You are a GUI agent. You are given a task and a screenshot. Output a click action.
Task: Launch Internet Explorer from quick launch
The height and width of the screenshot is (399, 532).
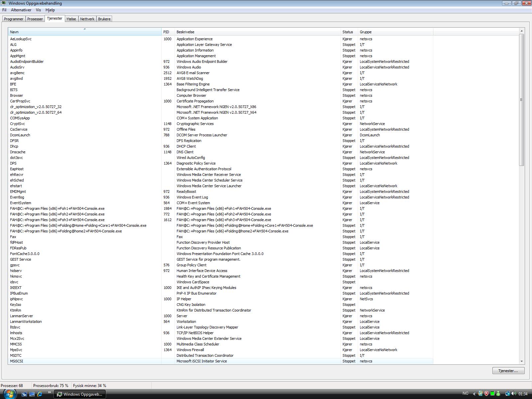click(40, 394)
